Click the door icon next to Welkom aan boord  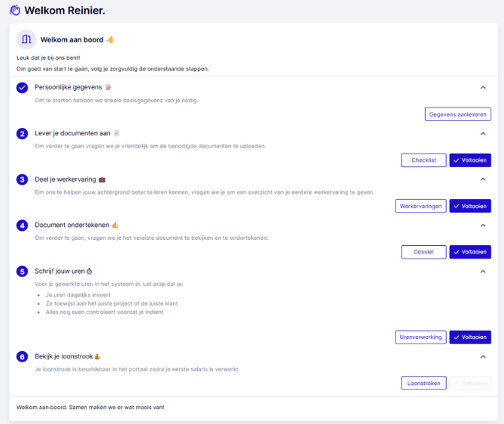point(26,40)
